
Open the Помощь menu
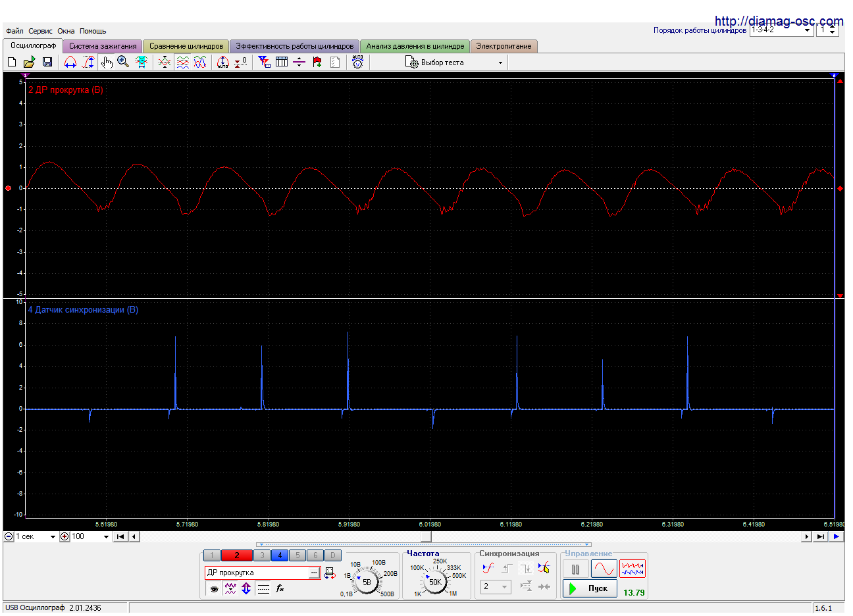pos(93,31)
